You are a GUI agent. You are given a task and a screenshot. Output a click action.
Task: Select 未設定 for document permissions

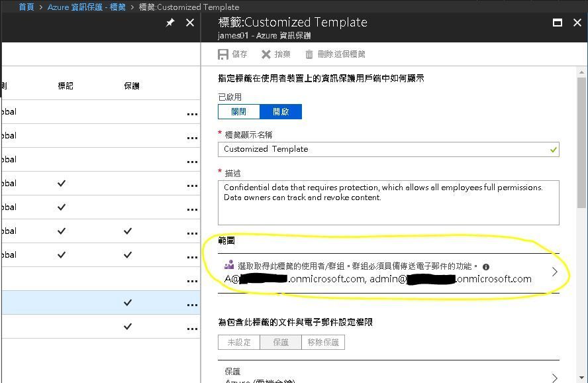pyautogui.click(x=239, y=342)
